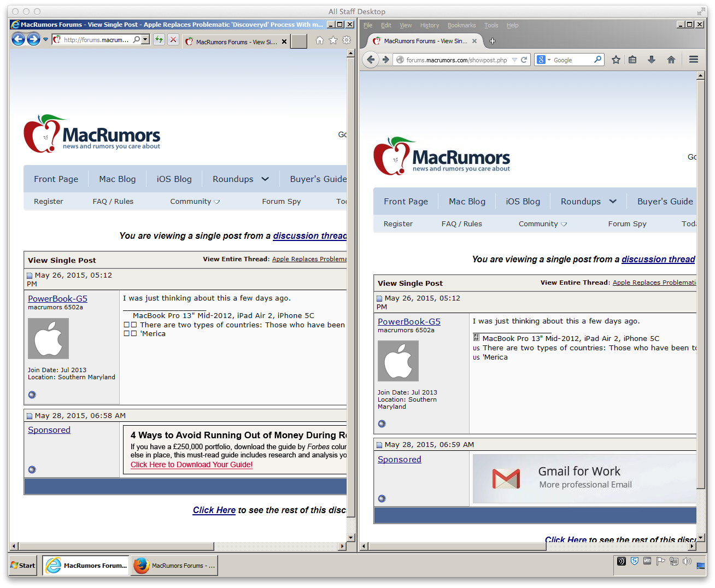This screenshot has width=715, height=588.
Task: Open the Firefox Bookmarks menu
Action: click(461, 25)
